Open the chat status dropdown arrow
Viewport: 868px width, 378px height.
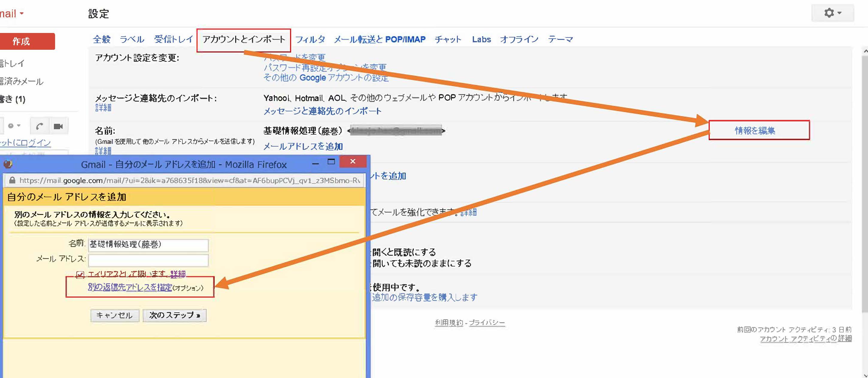click(19, 126)
